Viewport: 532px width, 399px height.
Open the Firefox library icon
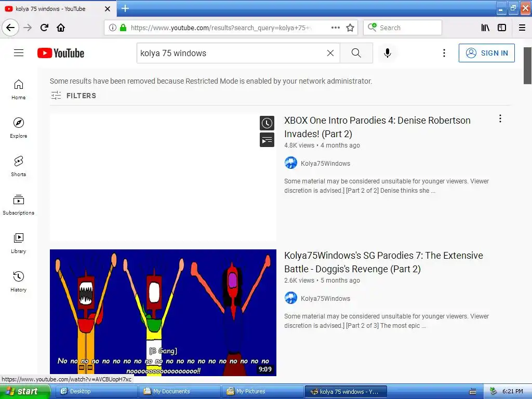point(485,28)
